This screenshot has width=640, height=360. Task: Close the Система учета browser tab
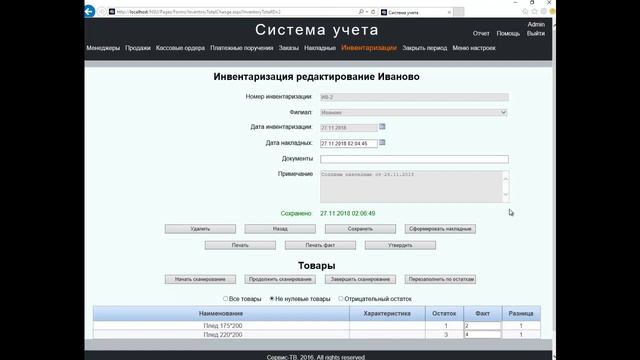[449, 12]
